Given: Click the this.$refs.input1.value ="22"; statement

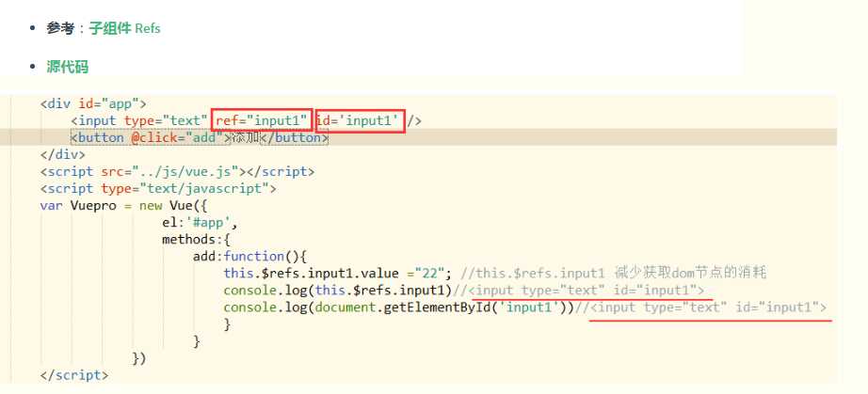Looking at the screenshot, I should pos(338,274).
